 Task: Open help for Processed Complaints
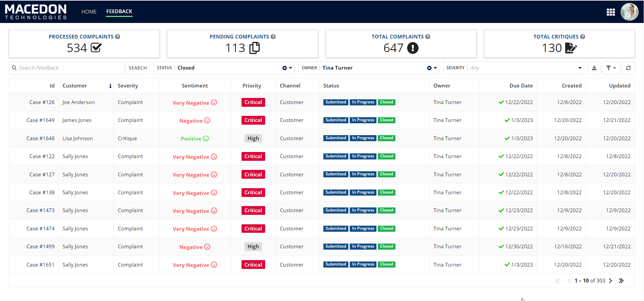[118, 37]
